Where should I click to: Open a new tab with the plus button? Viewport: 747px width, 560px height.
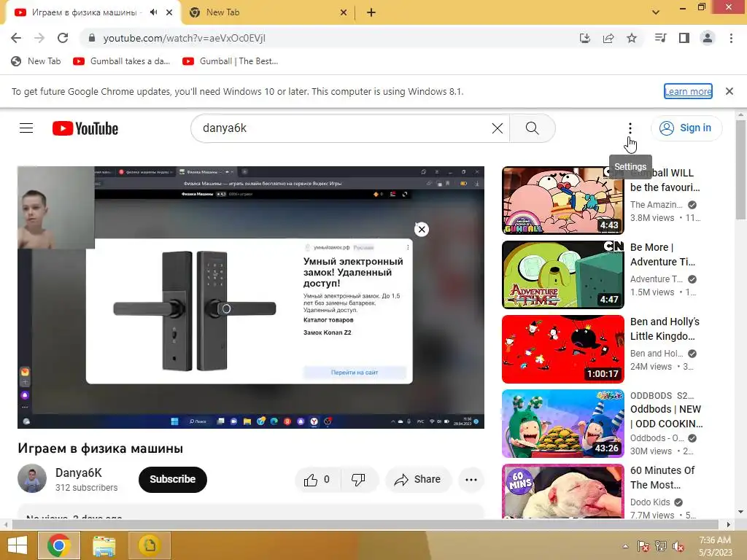[x=371, y=12]
